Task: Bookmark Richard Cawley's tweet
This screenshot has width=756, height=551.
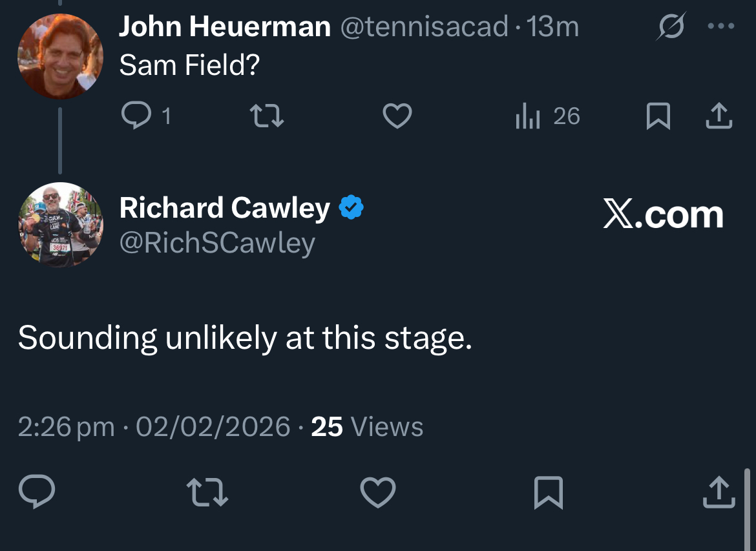Action: (x=549, y=492)
